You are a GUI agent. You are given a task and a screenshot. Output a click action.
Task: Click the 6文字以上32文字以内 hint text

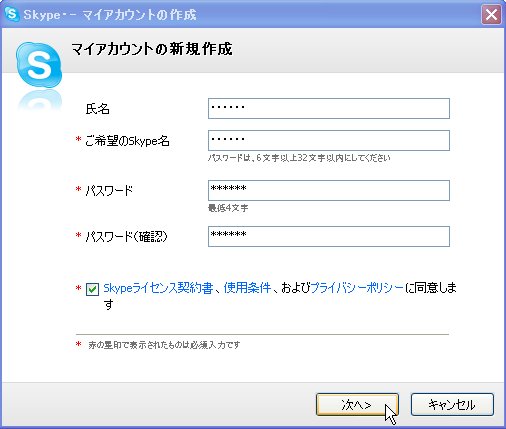[299, 158]
